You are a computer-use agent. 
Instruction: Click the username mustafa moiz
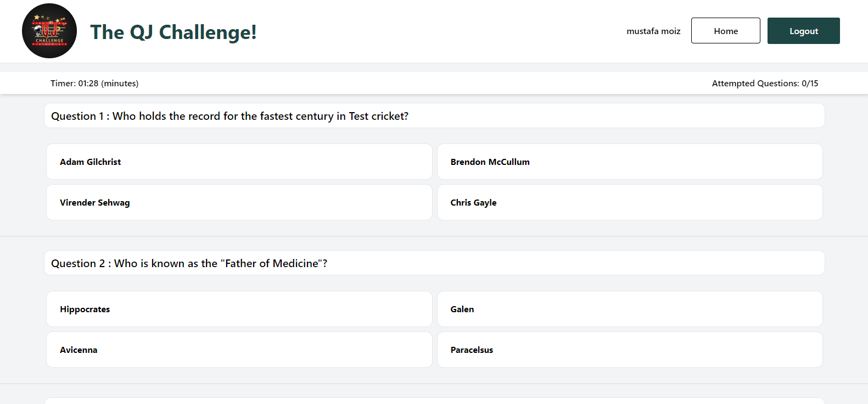[x=653, y=31]
